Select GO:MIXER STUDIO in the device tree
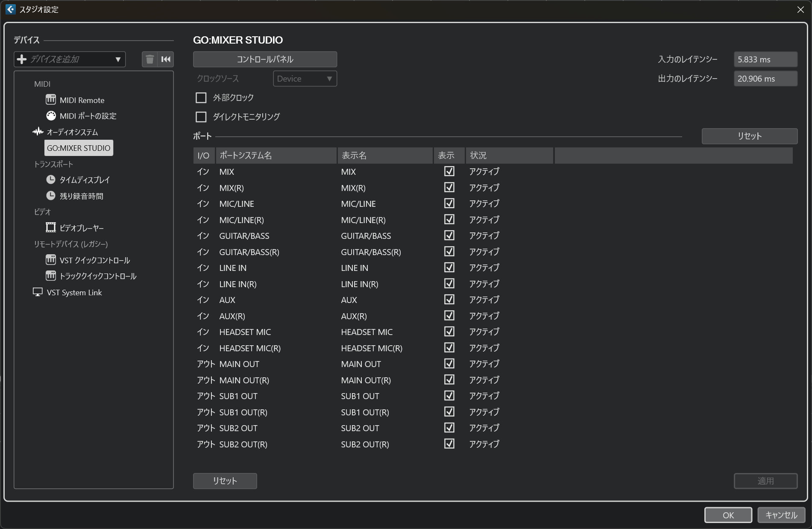Screen dimensions: 812x529 (79, 148)
